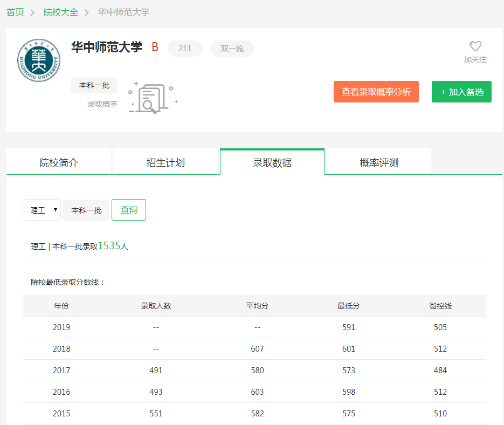Click the red B rating label

pyautogui.click(x=155, y=47)
